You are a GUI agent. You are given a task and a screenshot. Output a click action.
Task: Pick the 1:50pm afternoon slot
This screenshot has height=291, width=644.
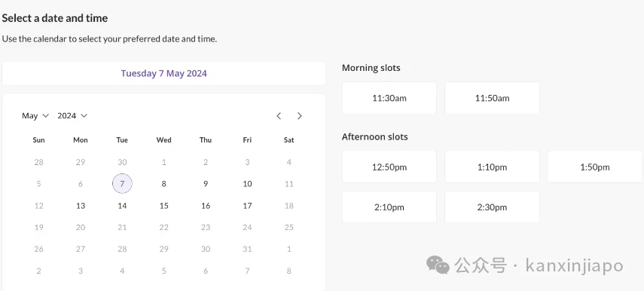pos(595,167)
